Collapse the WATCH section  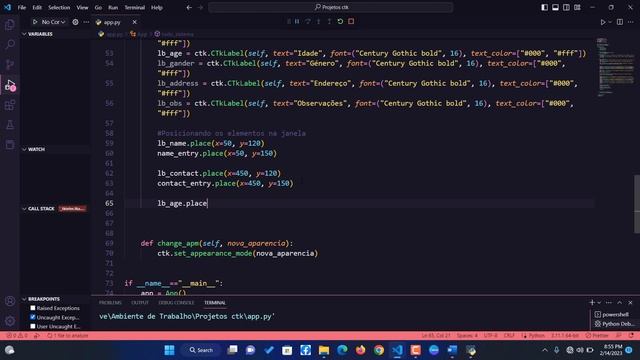24,149
